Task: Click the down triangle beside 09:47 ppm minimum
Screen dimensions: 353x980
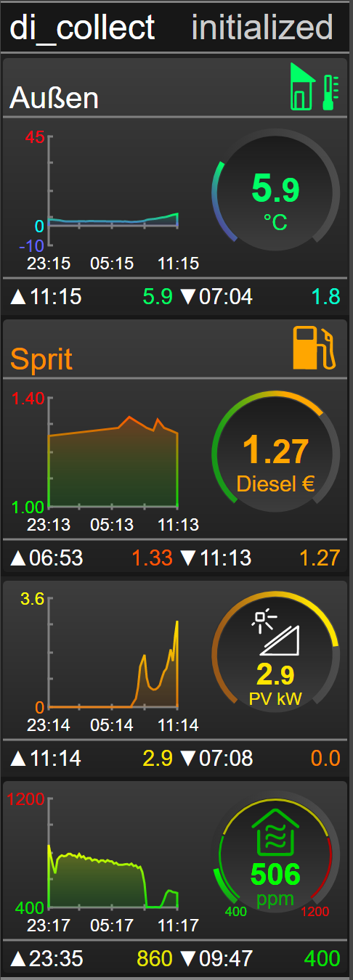Action: click(x=187, y=958)
